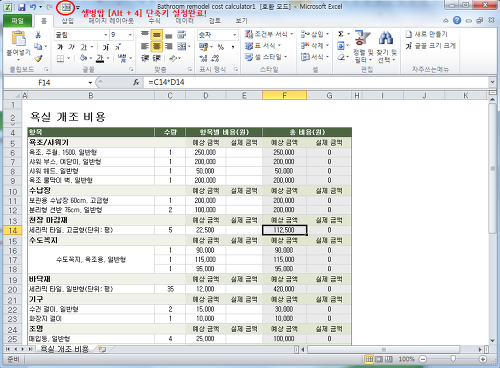
Task: Click the fill color paint bucket
Action: coord(83,59)
